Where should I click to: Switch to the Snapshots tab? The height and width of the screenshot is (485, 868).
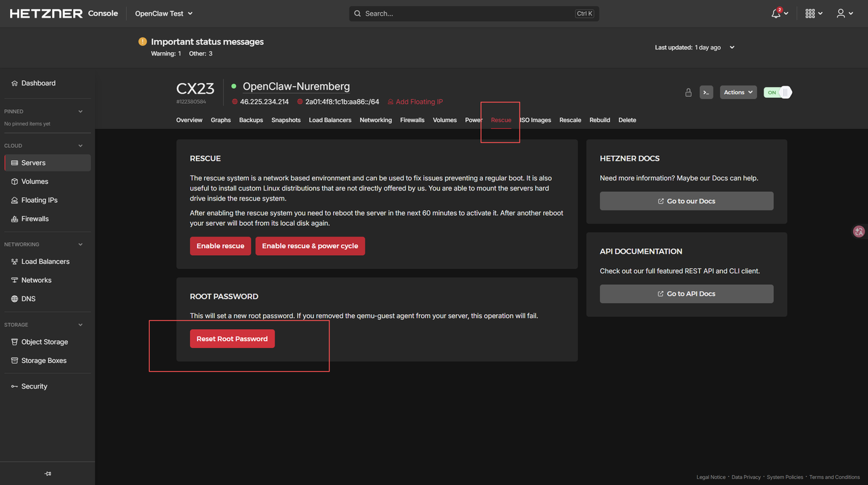[x=286, y=120]
